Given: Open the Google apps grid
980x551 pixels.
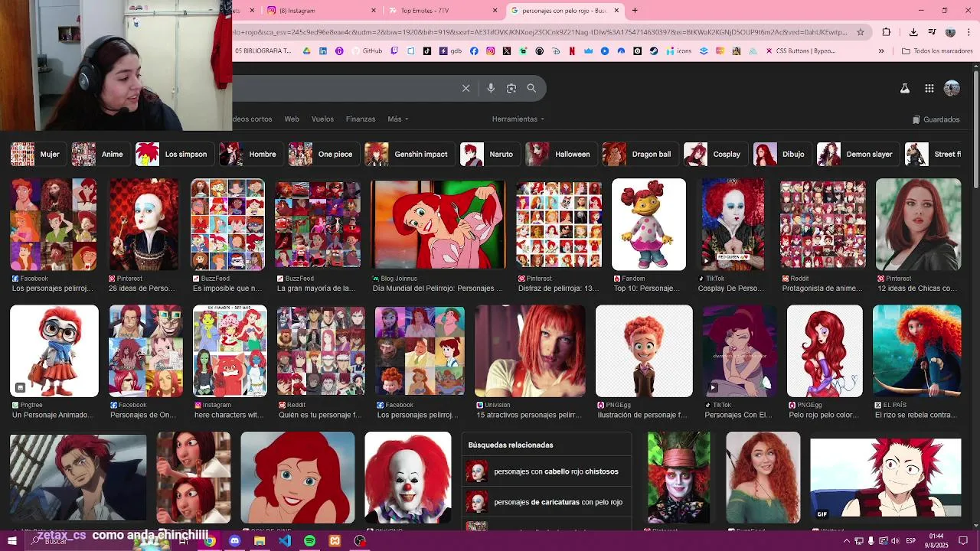Looking at the screenshot, I should tap(929, 88).
